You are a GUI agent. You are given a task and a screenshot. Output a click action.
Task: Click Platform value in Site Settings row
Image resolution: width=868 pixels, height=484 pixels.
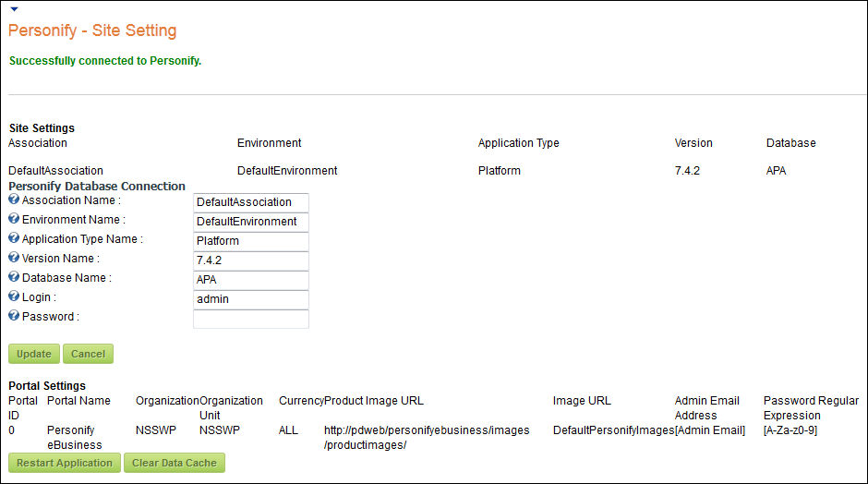[x=500, y=171]
